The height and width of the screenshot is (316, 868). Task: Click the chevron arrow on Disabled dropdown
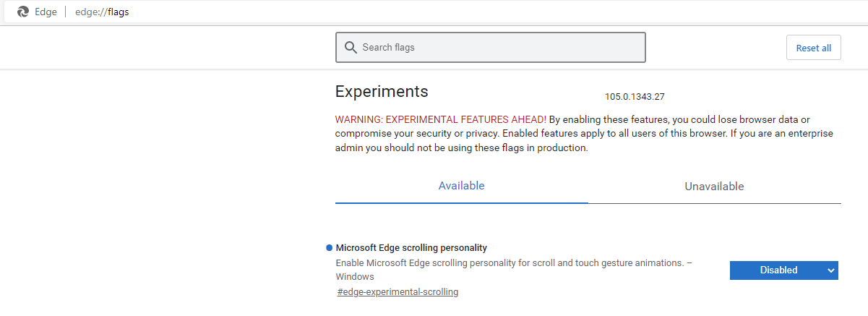click(830, 270)
